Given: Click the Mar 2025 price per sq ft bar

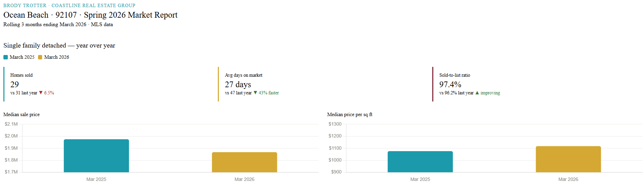Looking at the screenshot, I should 420,162.
